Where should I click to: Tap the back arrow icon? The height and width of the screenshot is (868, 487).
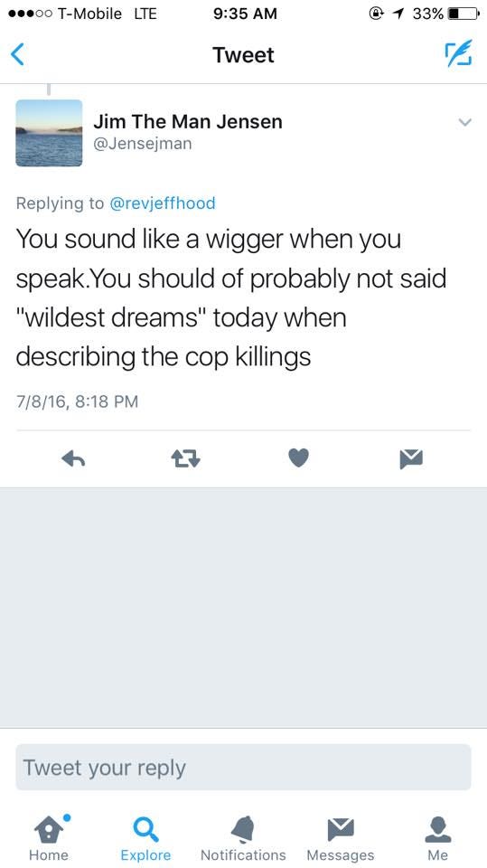click(18, 55)
